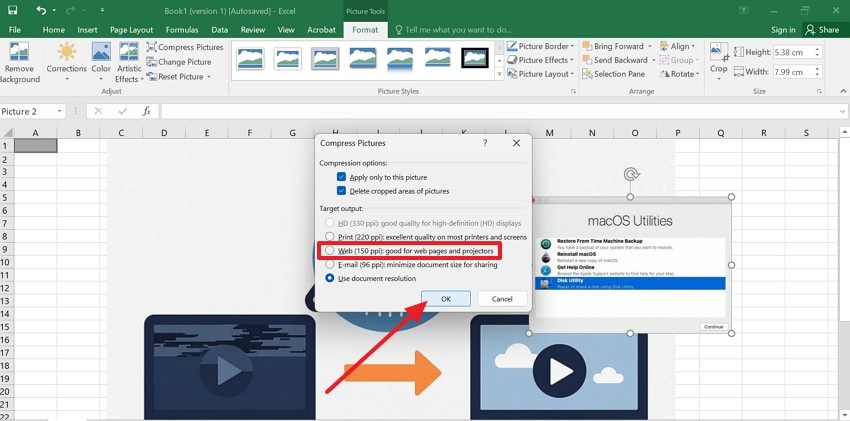This screenshot has width=850, height=421.
Task: Switch to the Formulas tab
Action: (182, 30)
